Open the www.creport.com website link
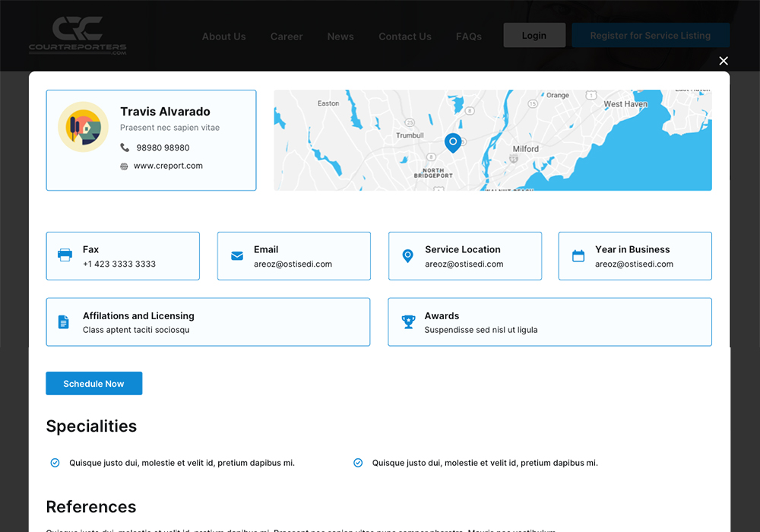 168,166
